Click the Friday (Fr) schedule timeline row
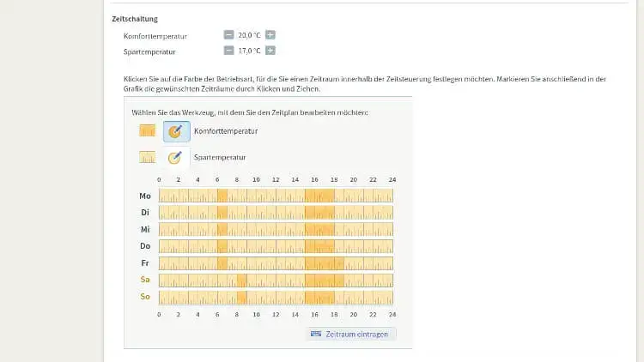The height and width of the screenshot is (362, 644). click(276, 263)
